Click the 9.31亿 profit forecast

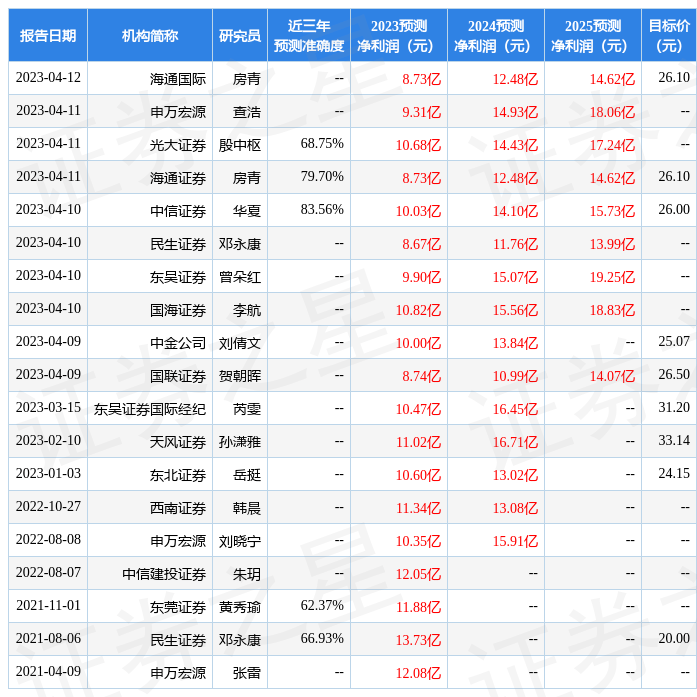click(x=421, y=112)
